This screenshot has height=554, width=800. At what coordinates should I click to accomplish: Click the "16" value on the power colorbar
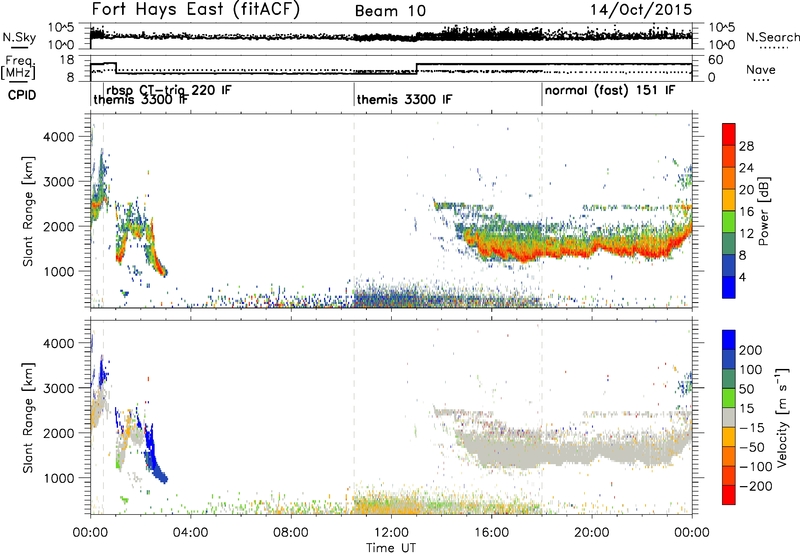[x=746, y=212]
